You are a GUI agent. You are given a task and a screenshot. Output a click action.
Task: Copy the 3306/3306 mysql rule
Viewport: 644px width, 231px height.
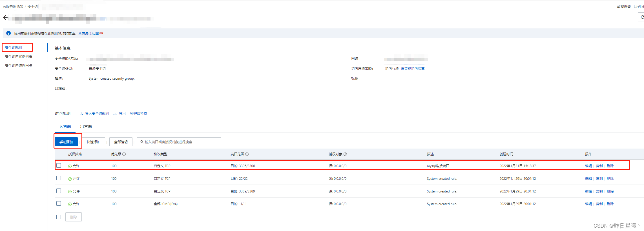[x=599, y=166]
